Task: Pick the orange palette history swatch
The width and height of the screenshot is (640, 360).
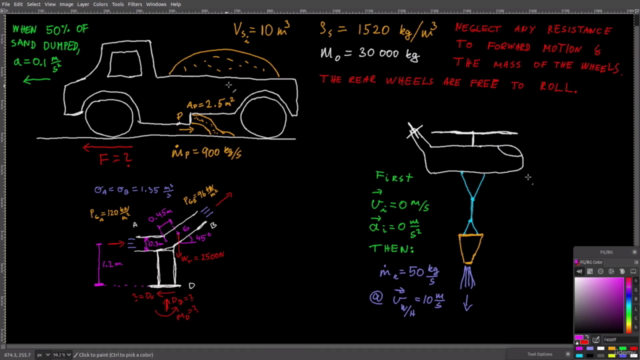Action: tap(611, 349)
